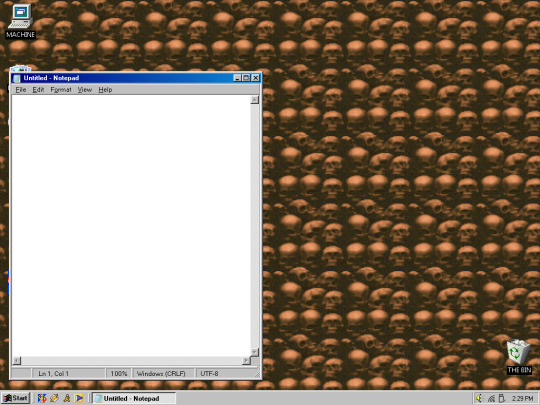The height and width of the screenshot is (405, 540).
Task: Click horizontal scrollbar left arrow
Action: point(17,361)
